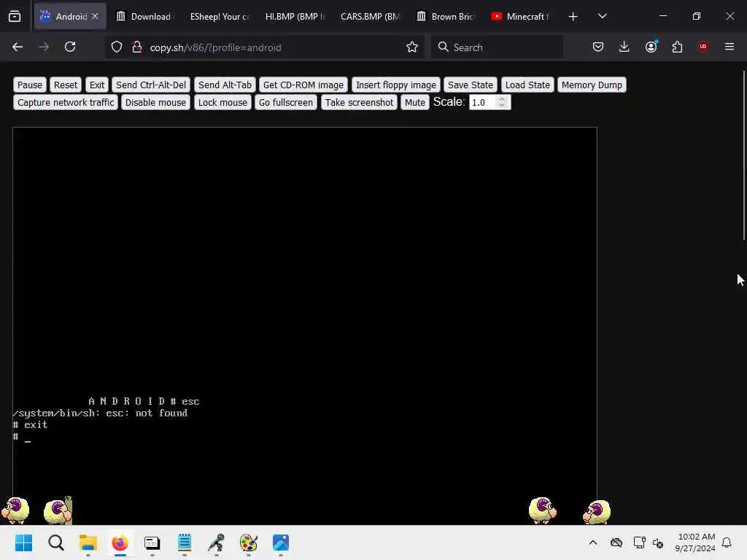747x560 pixels.
Task: Open the Windows Start menu
Action: point(23,542)
